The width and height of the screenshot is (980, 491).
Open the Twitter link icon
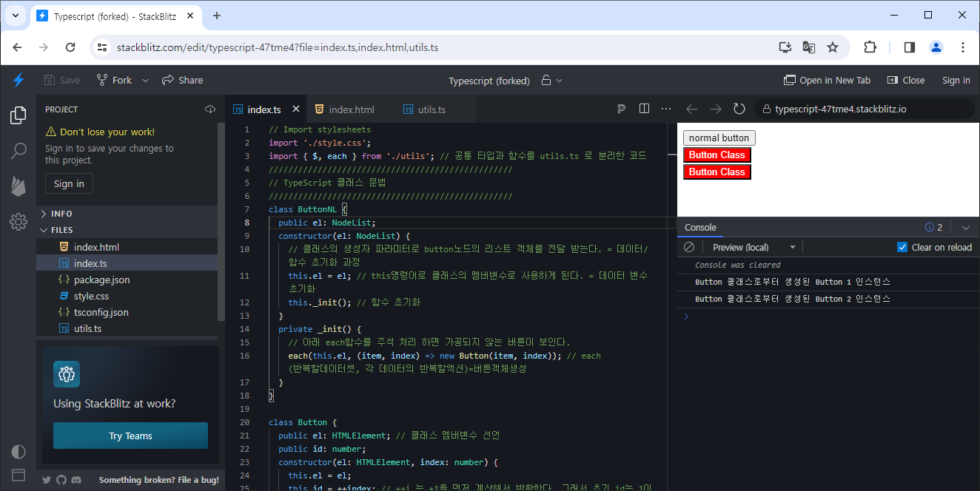47,480
